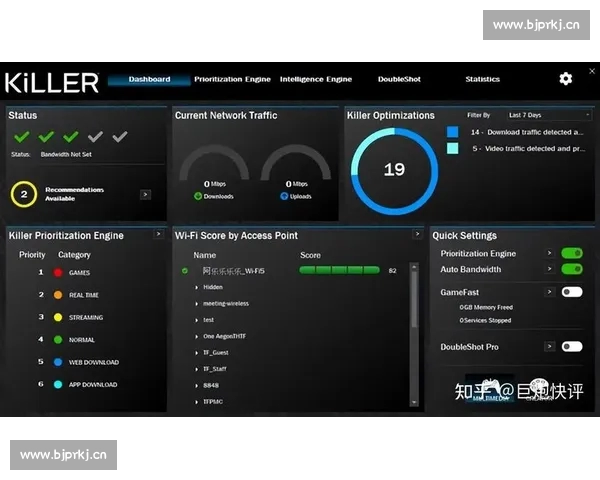
Task: Click the orange REAL TIME priority dot
Action: pyautogui.click(x=58, y=295)
